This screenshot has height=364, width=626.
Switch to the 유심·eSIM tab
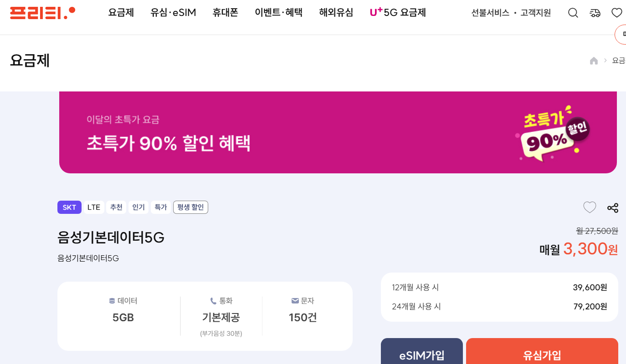click(x=173, y=13)
